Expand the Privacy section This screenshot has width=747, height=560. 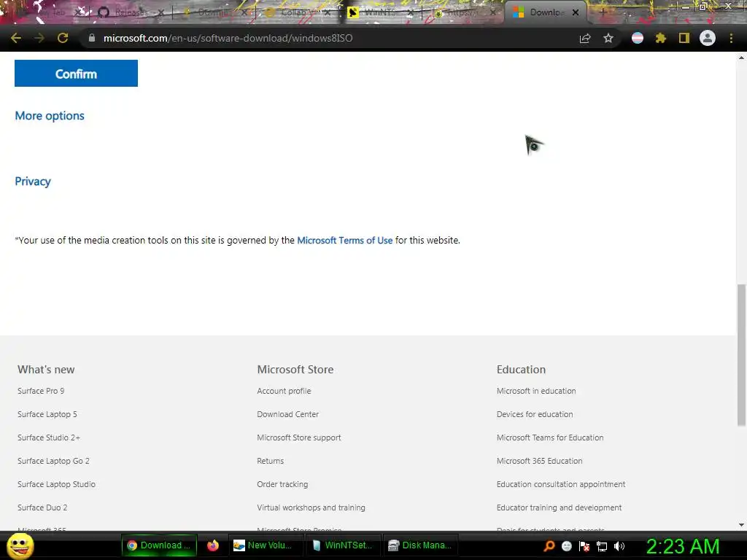[x=33, y=182]
